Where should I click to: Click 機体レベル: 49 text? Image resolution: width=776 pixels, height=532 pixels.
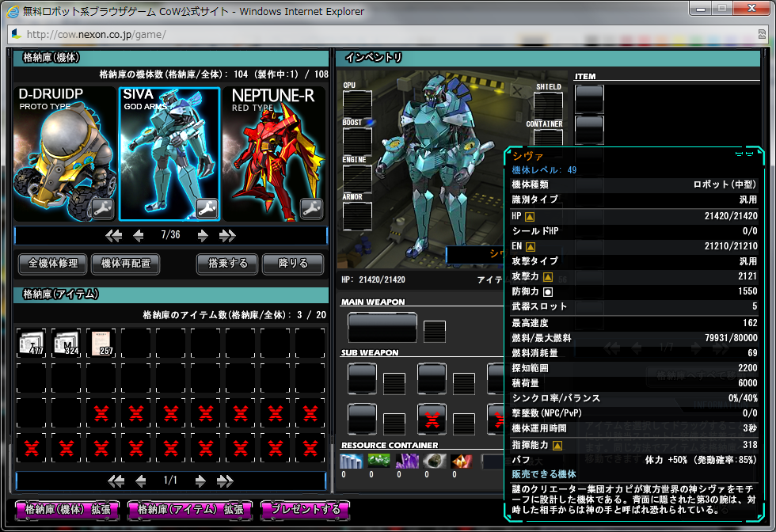(544, 170)
